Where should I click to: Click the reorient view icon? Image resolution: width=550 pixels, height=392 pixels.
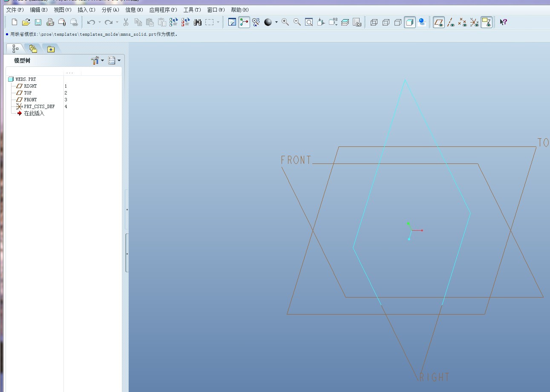click(x=321, y=22)
